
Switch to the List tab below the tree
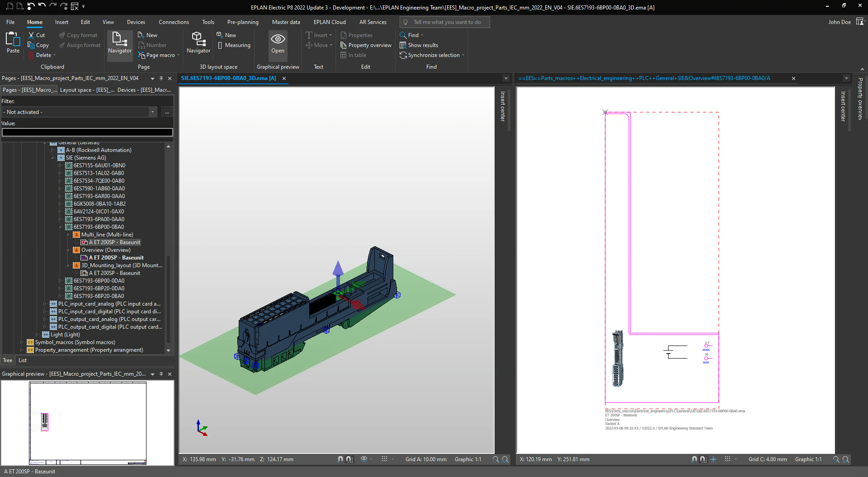pyautogui.click(x=23, y=360)
